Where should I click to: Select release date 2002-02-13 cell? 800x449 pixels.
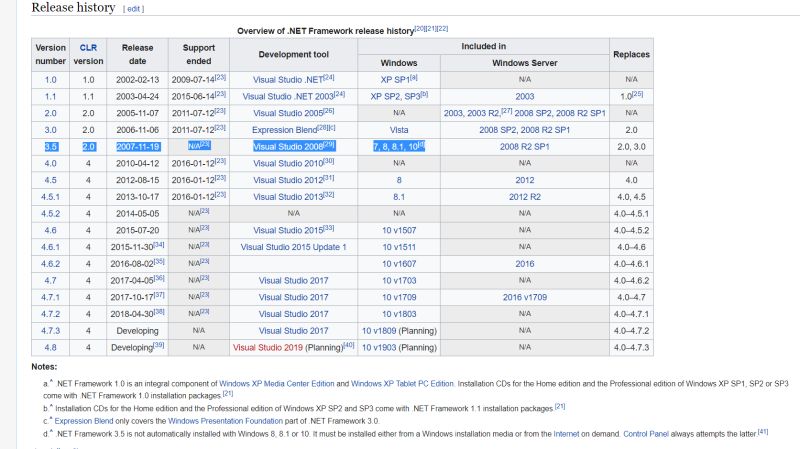click(x=137, y=80)
